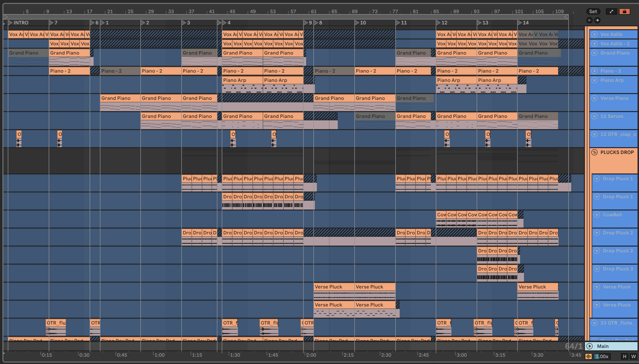
Task: Click locator 7
Action: coord(53,22)
